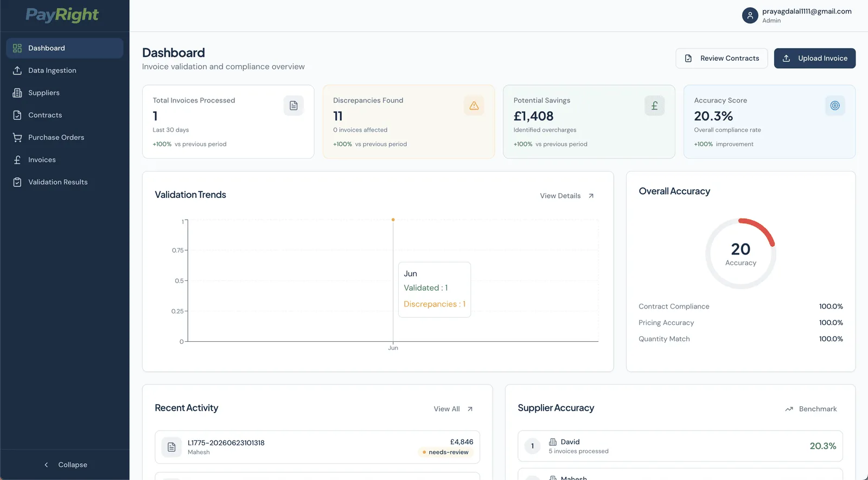Navigate to Contracts section

point(65,115)
